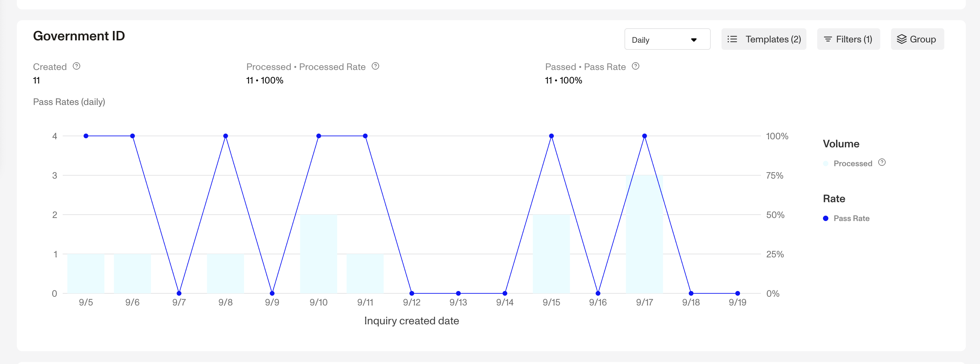Click the Templates list icon
Image resolution: width=980 pixels, height=364 pixels.
(732, 39)
